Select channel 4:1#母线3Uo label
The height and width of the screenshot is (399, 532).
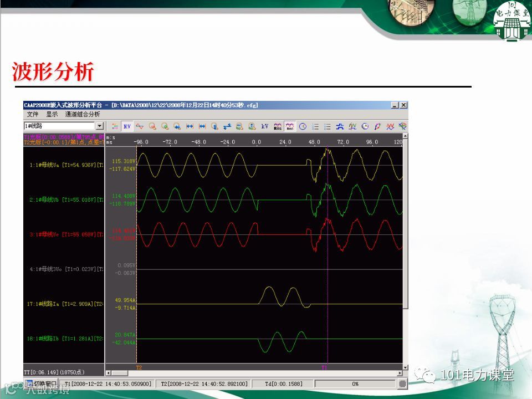coord(66,269)
